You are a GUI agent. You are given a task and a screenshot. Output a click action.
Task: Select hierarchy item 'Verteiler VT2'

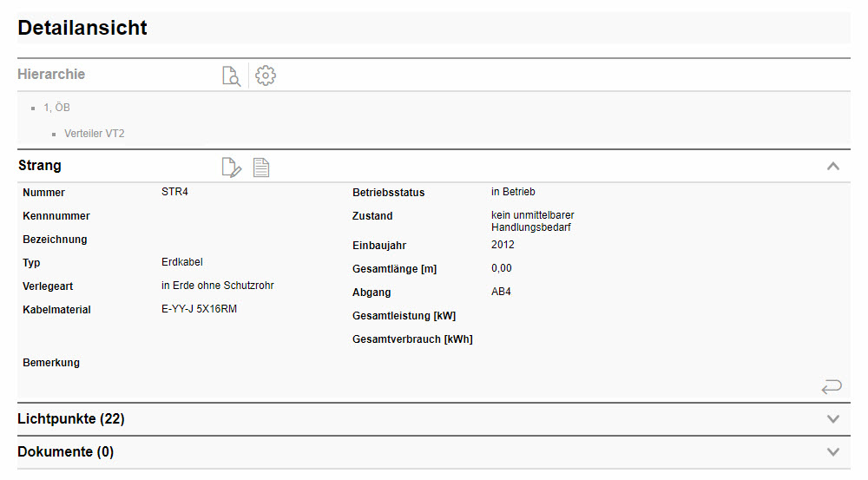94,134
